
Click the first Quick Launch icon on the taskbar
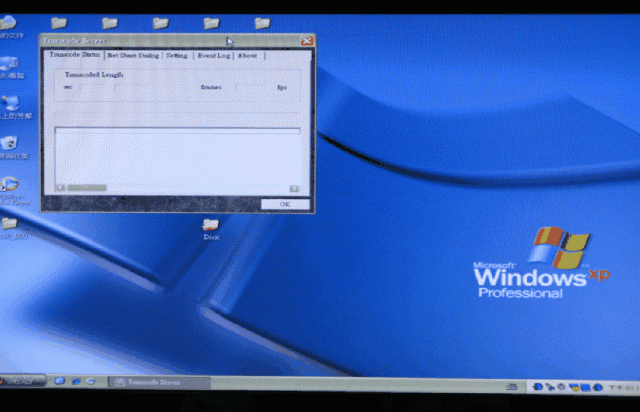click(60, 381)
